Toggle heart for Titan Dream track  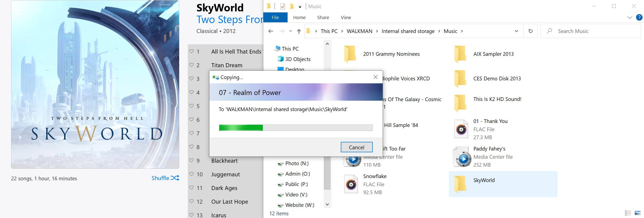(191, 65)
